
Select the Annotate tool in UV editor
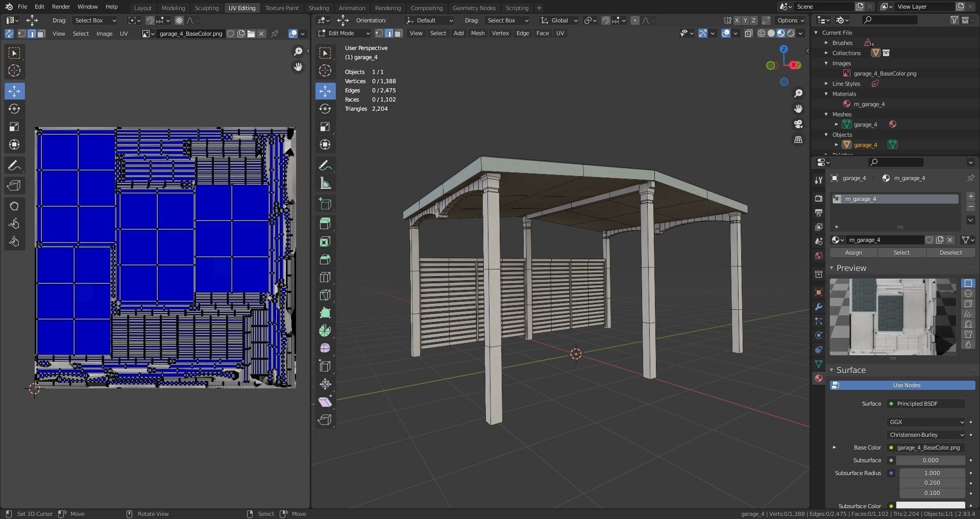coord(14,165)
